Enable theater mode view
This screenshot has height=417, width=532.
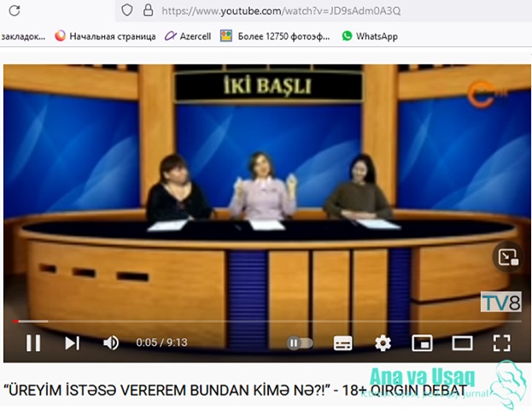click(x=462, y=344)
